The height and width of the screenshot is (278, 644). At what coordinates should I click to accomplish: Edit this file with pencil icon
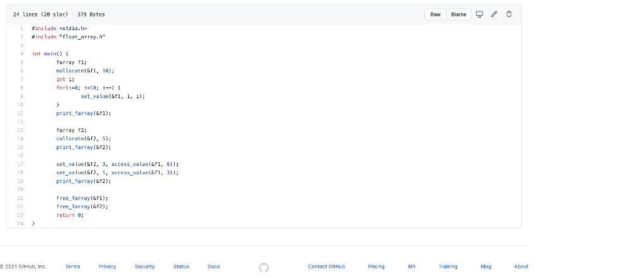(494, 14)
